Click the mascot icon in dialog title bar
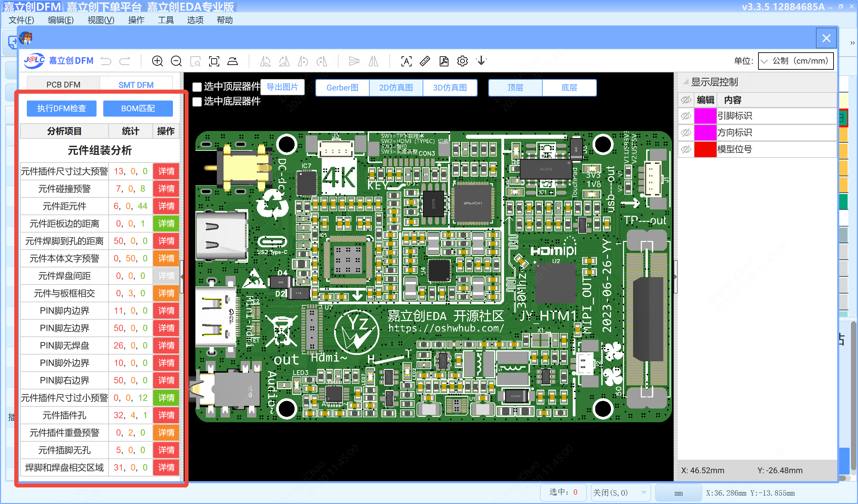Image resolution: width=858 pixels, height=504 pixels. click(25, 38)
